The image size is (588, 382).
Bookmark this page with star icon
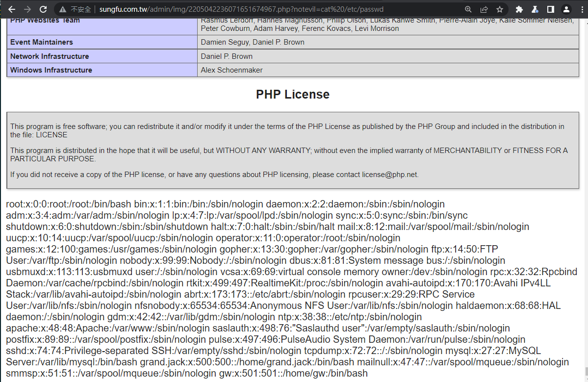(500, 9)
